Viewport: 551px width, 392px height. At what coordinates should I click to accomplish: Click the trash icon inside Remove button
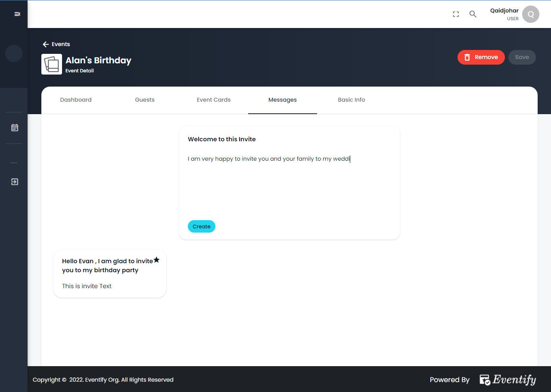[x=467, y=57]
